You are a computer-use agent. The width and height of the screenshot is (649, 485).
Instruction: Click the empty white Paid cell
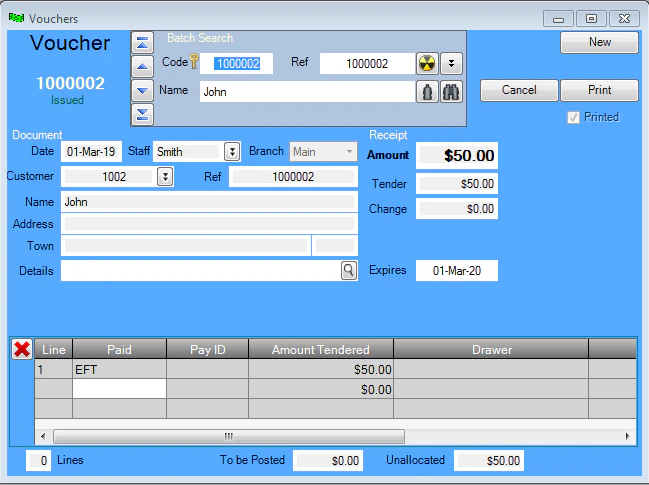(x=120, y=389)
